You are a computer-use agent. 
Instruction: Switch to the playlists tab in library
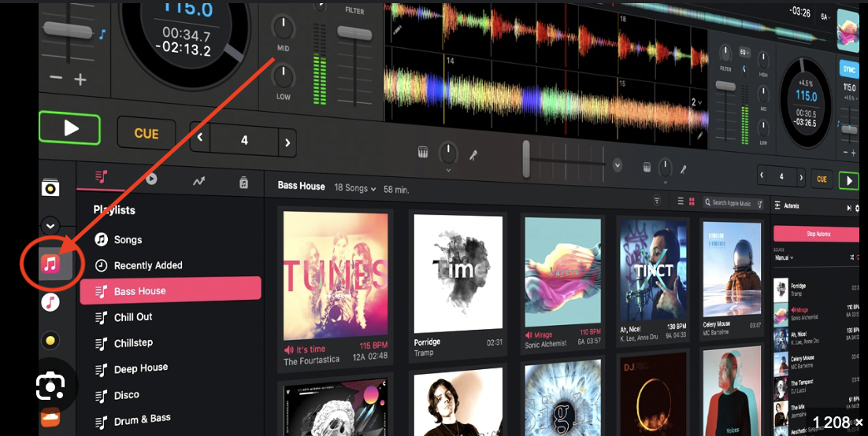coord(101,179)
